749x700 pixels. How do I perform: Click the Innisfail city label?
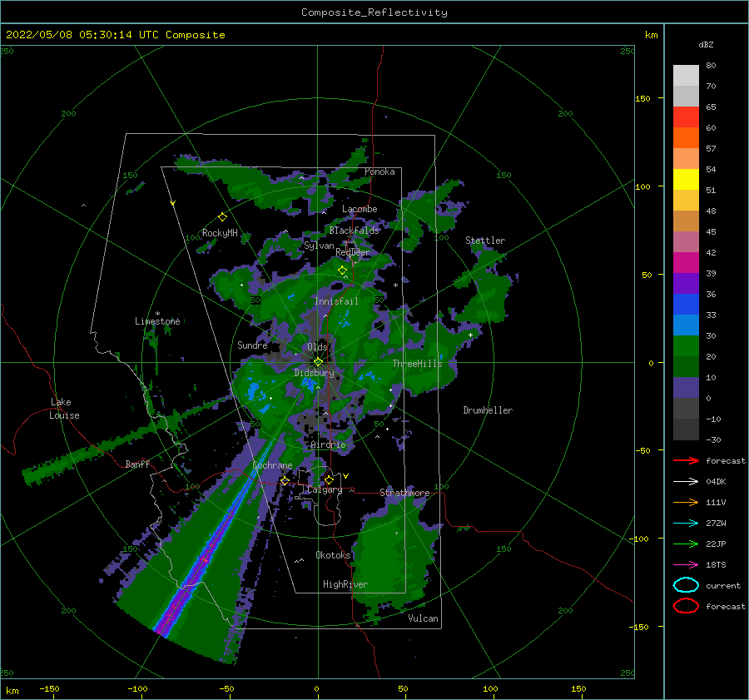(x=336, y=301)
